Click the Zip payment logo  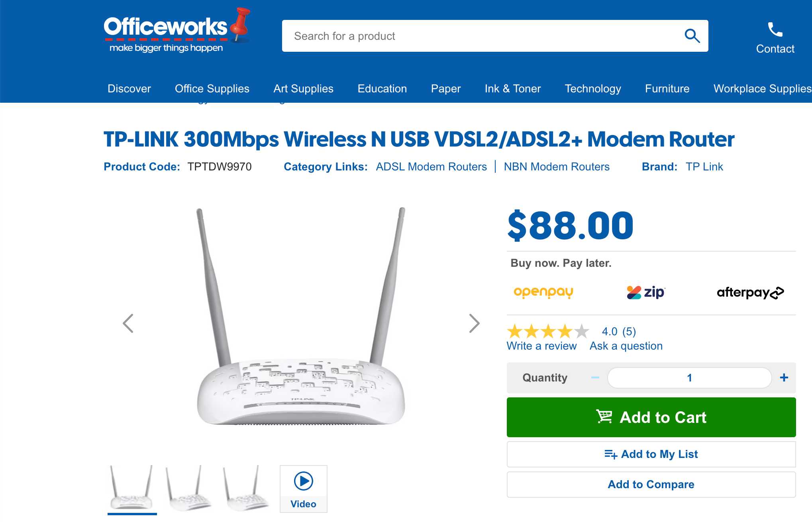645,292
